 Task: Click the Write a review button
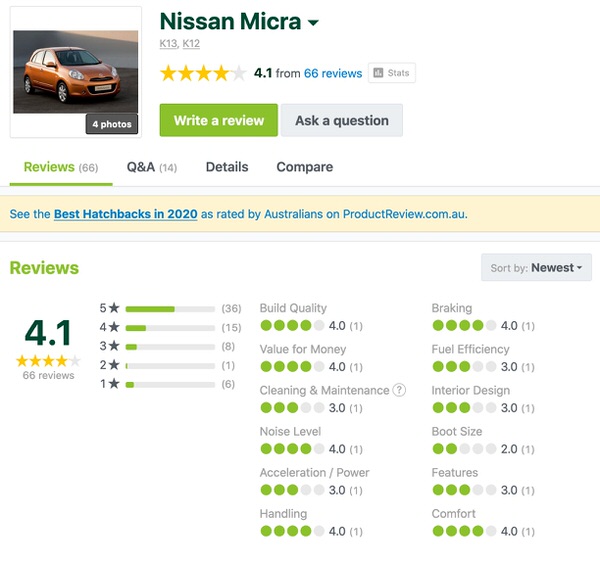click(219, 120)
